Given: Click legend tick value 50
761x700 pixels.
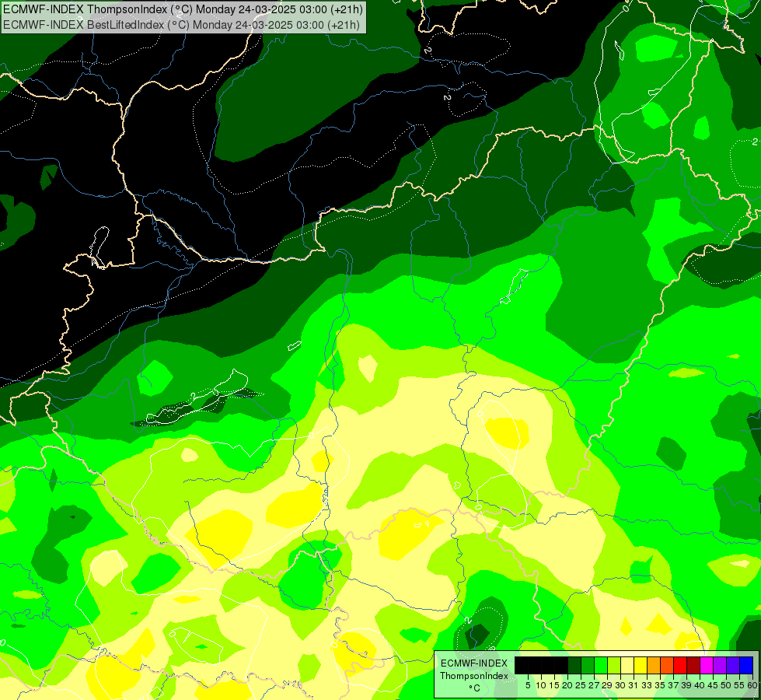Looking at the screenshot, I should pyautogui.click(x=726, y=685).
